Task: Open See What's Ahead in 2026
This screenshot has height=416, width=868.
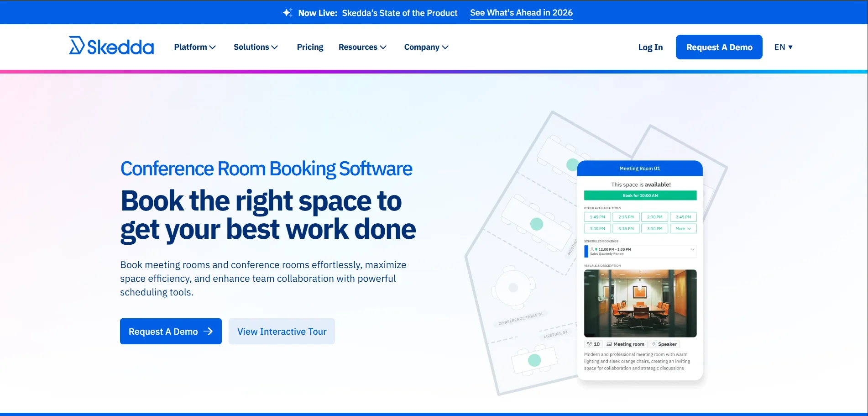Action: click(x=521, y=12)
